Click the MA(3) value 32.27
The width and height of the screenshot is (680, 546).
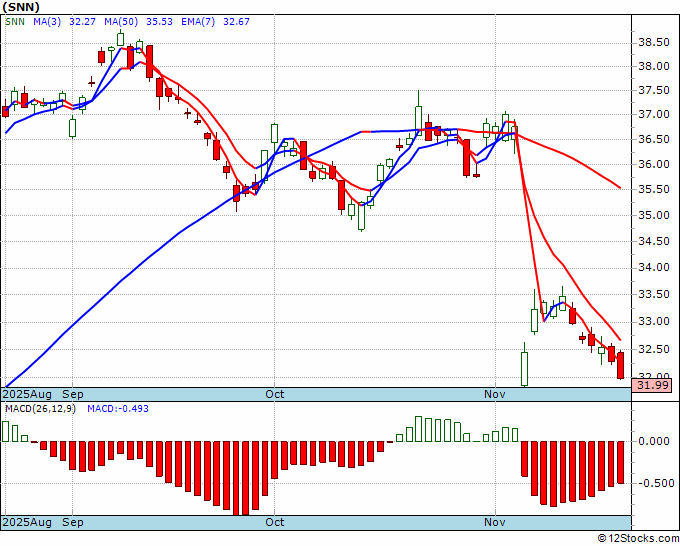point(82,22)
